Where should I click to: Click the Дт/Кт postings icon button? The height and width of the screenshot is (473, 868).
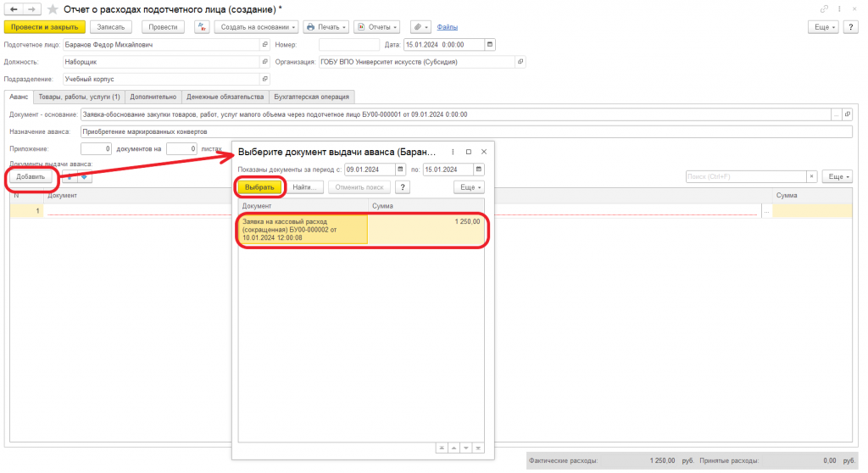[x=202, y=27]
